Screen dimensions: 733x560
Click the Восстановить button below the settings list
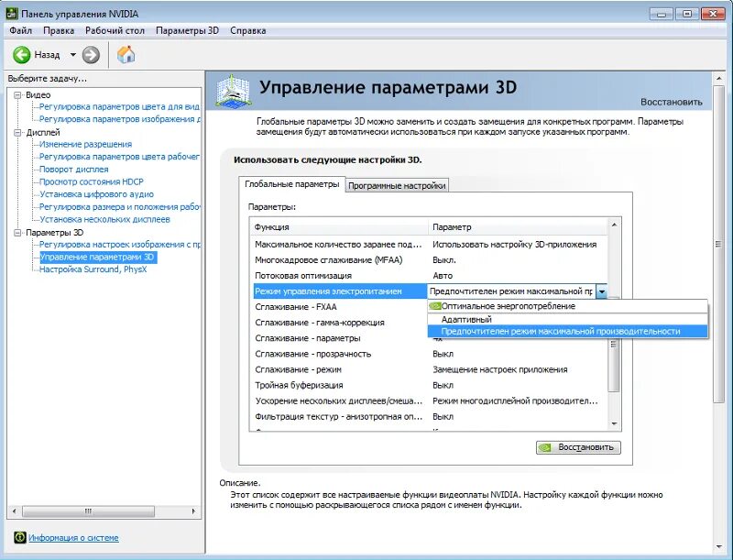(578, 447)
